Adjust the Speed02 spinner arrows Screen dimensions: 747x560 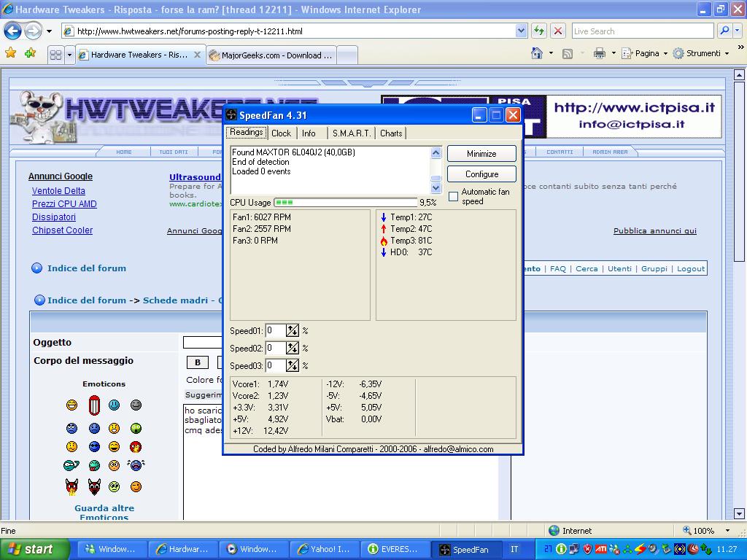click(x=292, y=348)
